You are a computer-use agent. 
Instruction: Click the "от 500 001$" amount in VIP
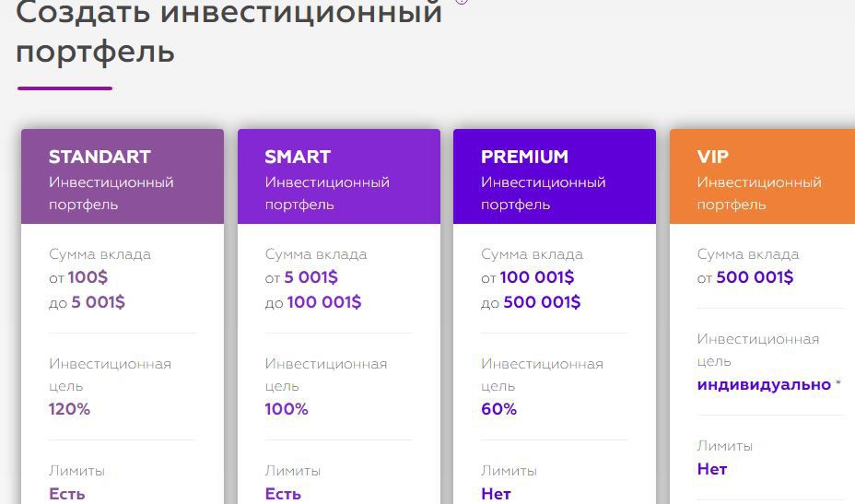[x=744, y=277]
